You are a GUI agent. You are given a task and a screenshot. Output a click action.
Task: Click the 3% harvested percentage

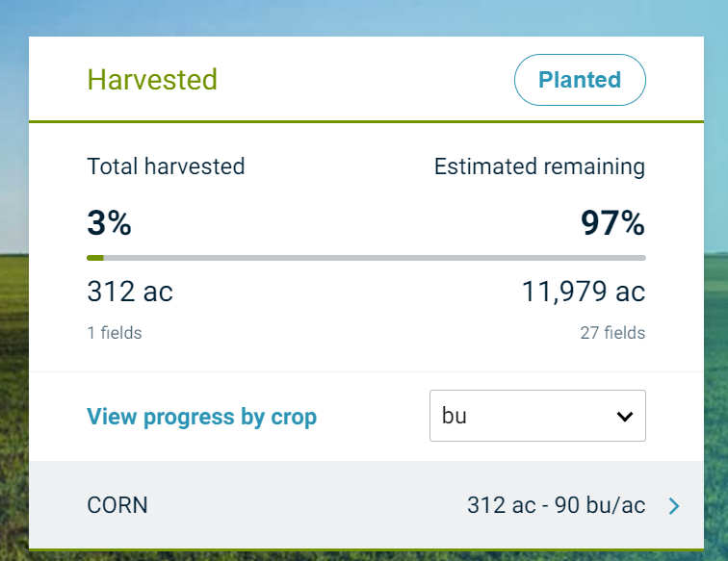click(109, 223)
